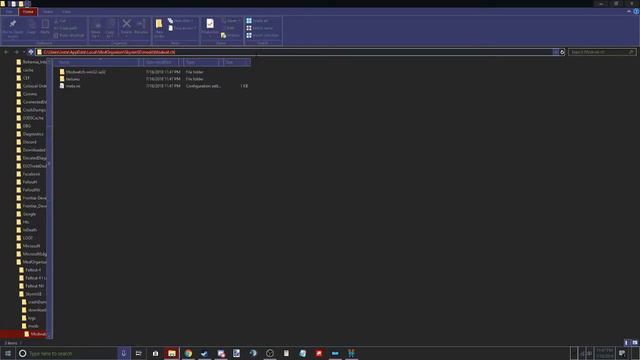The height and width of the screenshot is (360, 640).
Task: Click Select none in ribbon
Action: click(260, 28)
